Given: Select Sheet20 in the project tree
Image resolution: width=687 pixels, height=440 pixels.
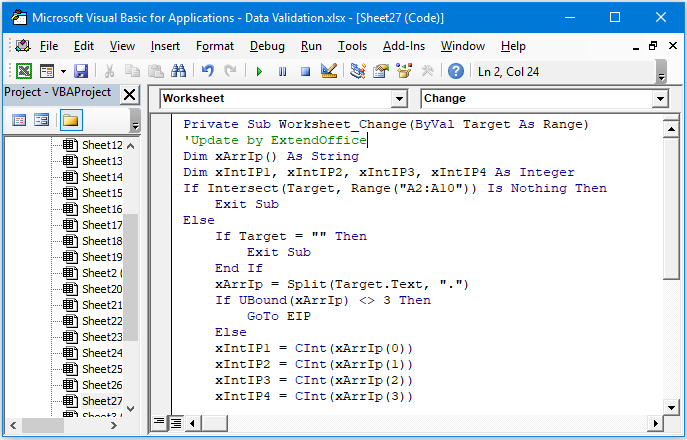Looking at the screenshot, I should pos(102,289).
